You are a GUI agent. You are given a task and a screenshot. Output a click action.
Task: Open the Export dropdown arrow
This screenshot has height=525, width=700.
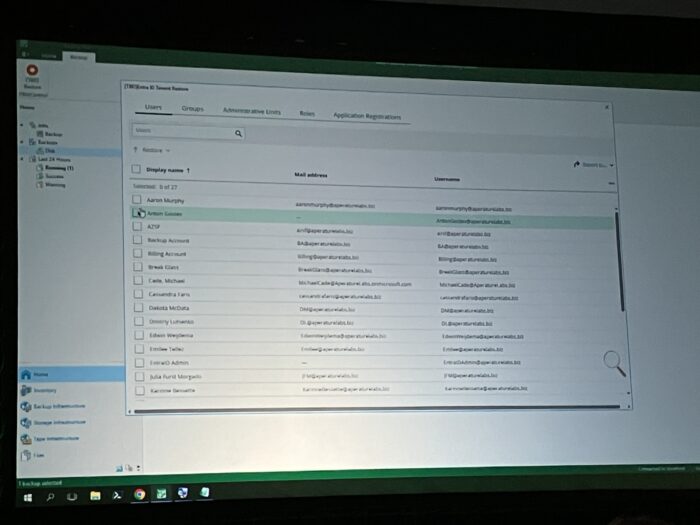pos(612,165)
